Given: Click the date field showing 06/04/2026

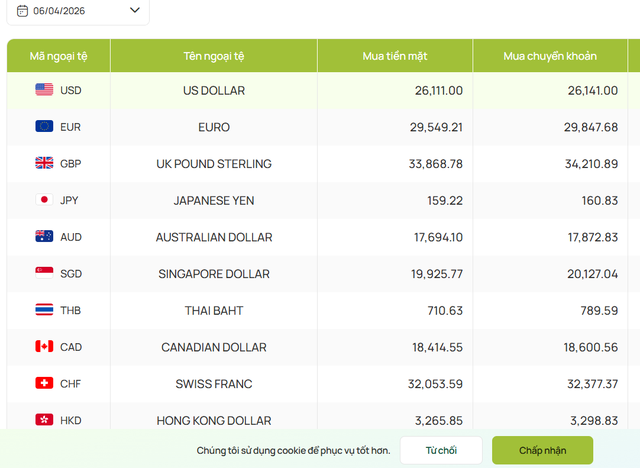Looking at the screenshot, I should click(78, 11).
